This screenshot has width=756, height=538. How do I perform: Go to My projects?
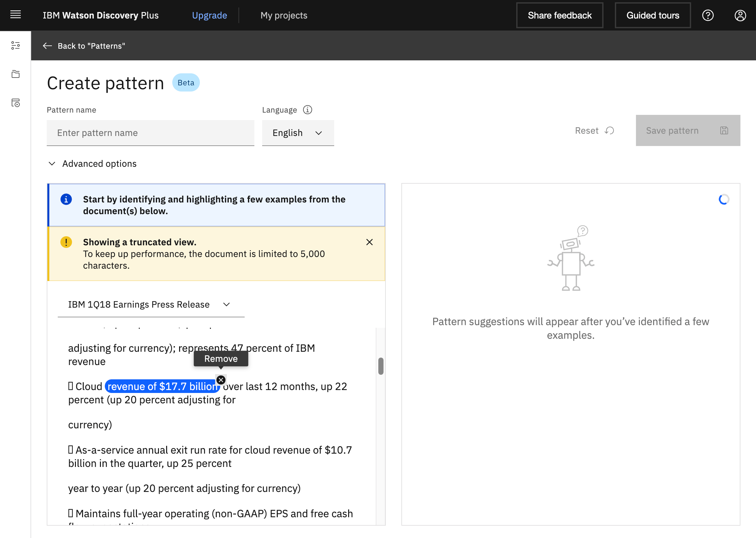[x=284, y=15]
